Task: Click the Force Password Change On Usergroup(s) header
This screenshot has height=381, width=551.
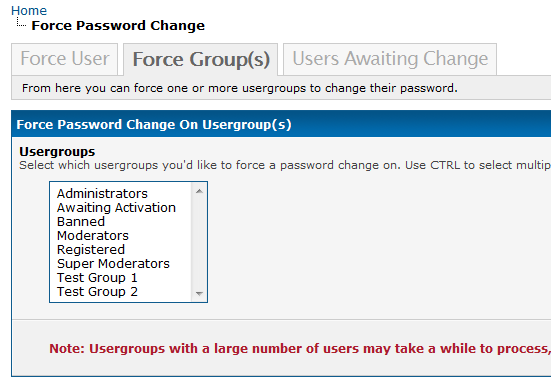Action: pos(154,125)
